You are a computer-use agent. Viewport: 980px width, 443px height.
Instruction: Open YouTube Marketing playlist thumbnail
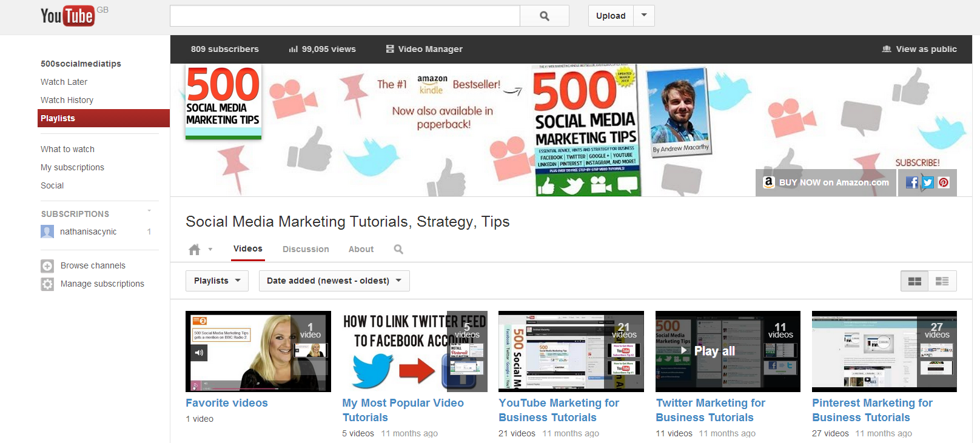tap(571, 351)
